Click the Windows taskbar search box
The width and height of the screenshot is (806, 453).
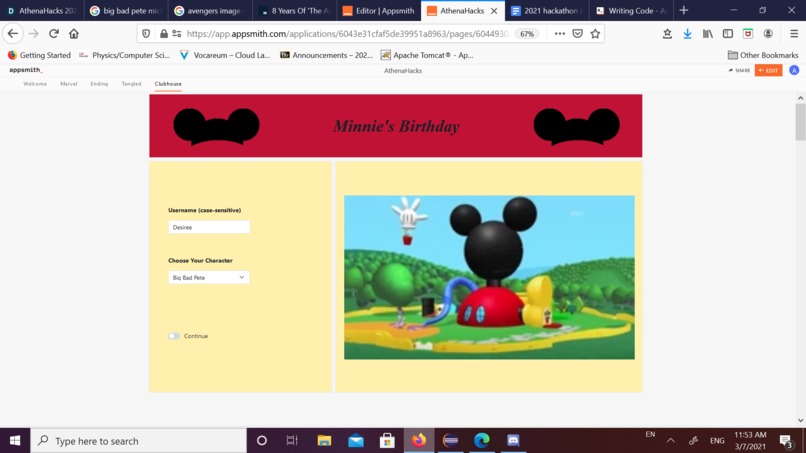139,441
